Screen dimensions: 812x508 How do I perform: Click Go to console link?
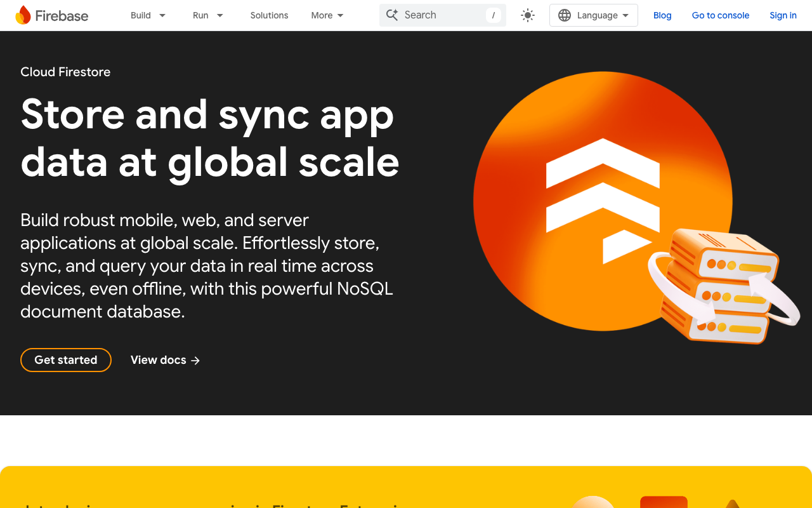click(721, 15)
